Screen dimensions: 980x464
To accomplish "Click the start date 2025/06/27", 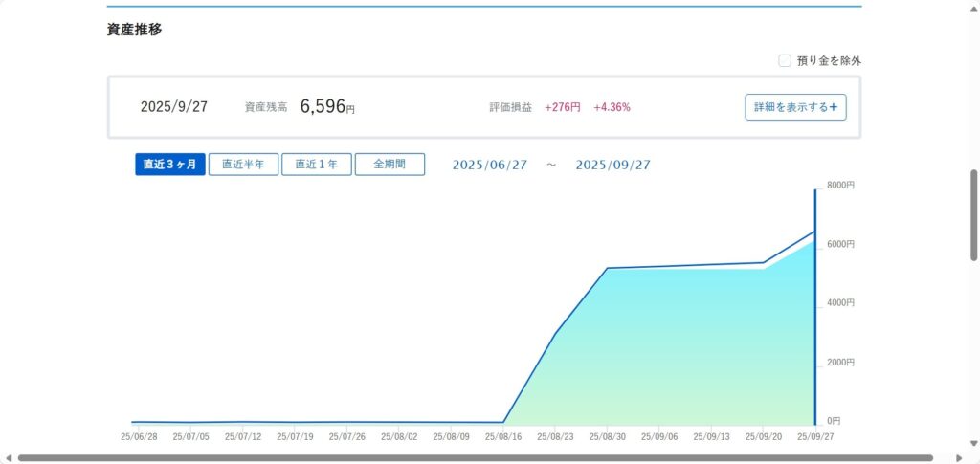I will (490, 165).
